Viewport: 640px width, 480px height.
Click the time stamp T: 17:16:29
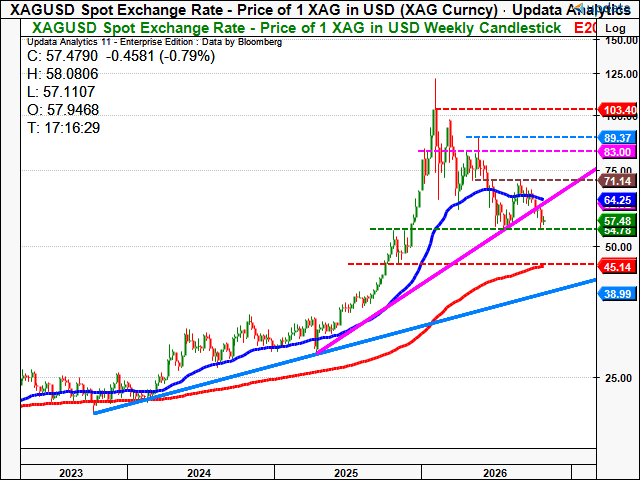click(x=63, y=128)
